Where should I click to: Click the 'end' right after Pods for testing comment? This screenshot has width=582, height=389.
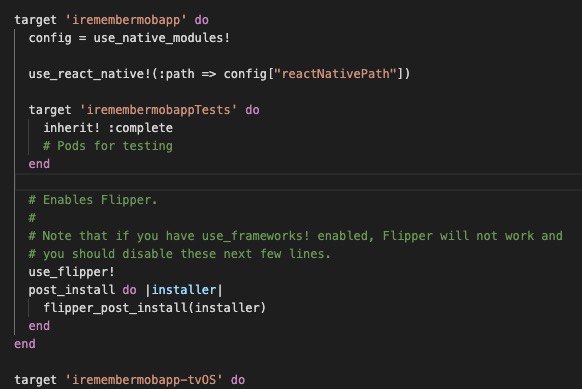pos(39,164)
